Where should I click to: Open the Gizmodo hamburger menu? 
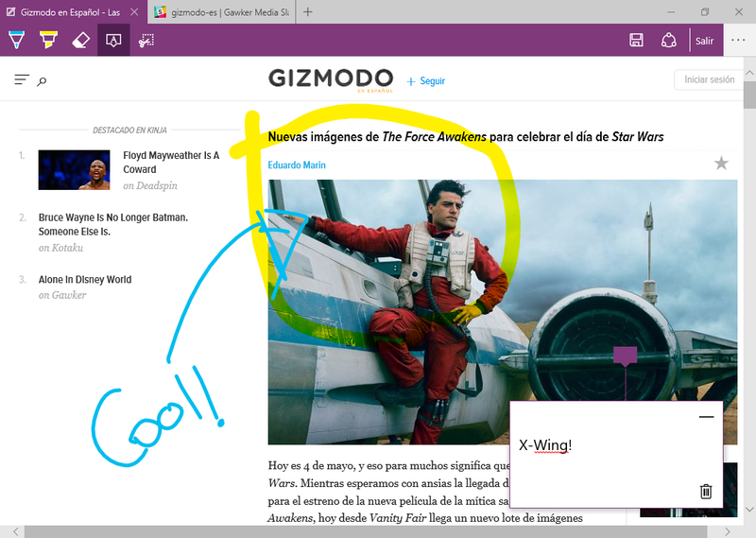point(22,79)
